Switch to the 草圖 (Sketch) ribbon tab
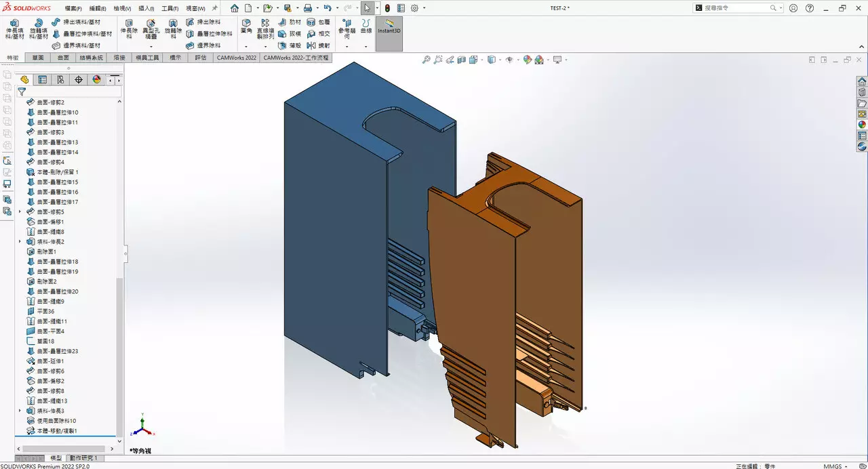This screenshot has width=868, height=469. 37,58
